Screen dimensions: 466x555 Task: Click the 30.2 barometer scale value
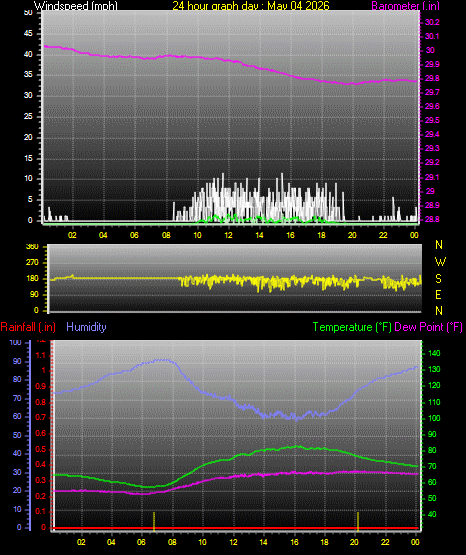coord(432,22)
